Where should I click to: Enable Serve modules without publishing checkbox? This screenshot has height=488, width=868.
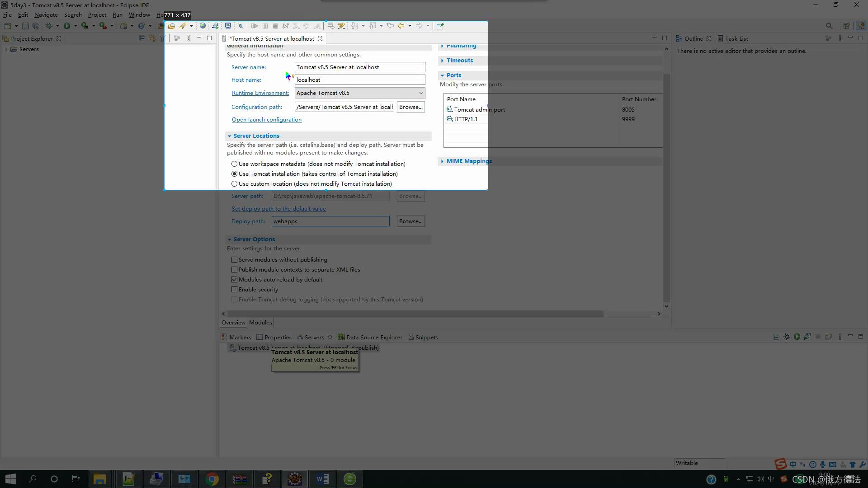[235, 259]
